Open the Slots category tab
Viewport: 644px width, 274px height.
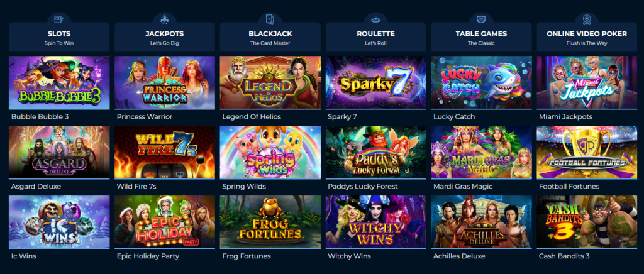pos(59,37)
